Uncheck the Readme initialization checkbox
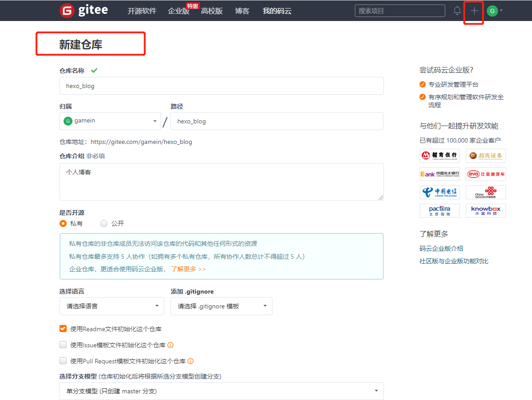 pos(63,328)
